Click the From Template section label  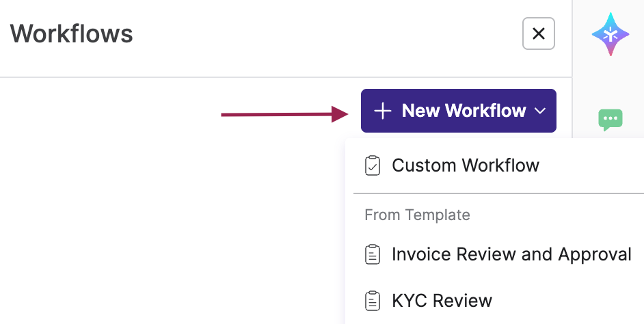417,215
